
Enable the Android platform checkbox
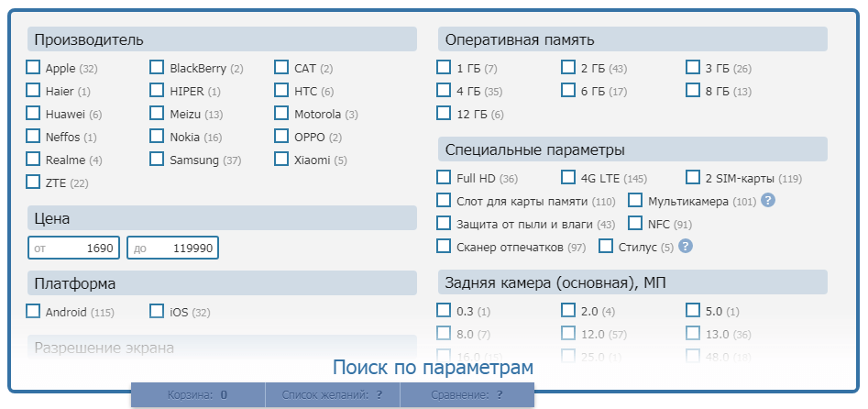pyautogui.click(x=34, y=312)
